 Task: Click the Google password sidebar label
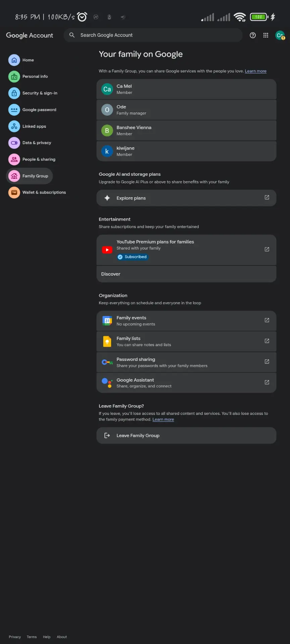pos(39,110)
